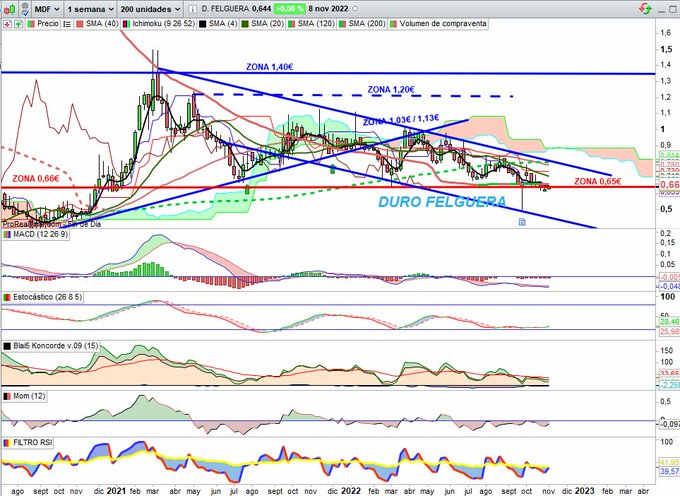Open SMA (20) indicator settings
The image size is (680, 496).
267,23
